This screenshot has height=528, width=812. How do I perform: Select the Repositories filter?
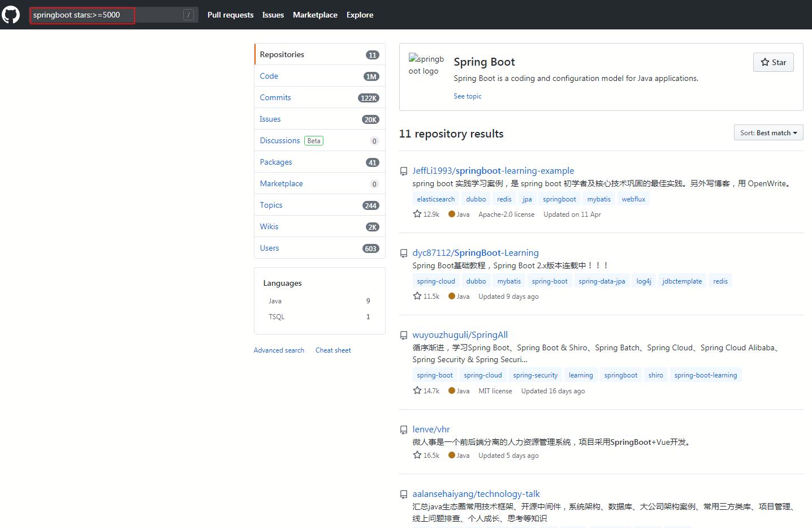pos(319,54)
